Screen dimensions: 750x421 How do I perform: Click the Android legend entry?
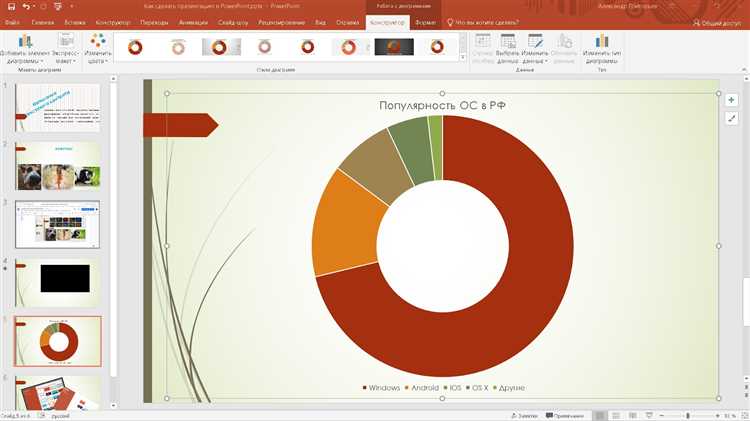coord(422,388)
